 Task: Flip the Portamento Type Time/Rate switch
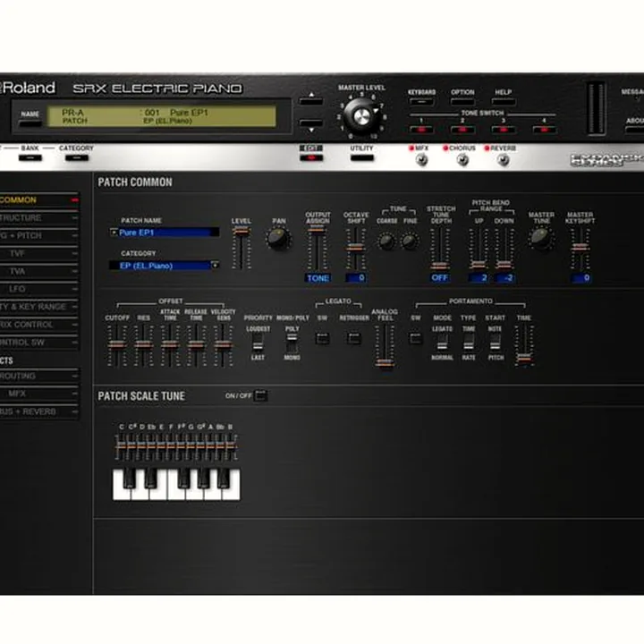click(x=469, y=343)
